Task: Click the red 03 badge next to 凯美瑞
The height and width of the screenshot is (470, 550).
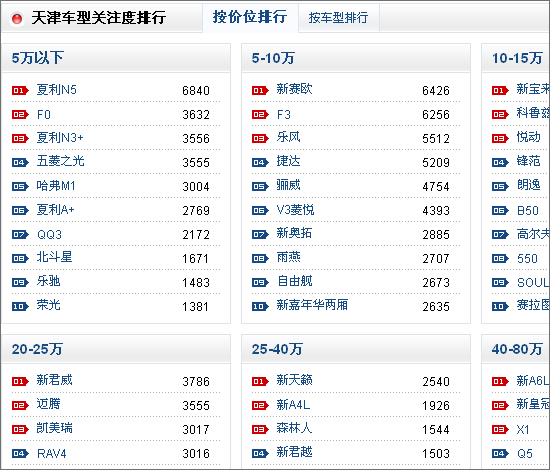Action: 20,429
